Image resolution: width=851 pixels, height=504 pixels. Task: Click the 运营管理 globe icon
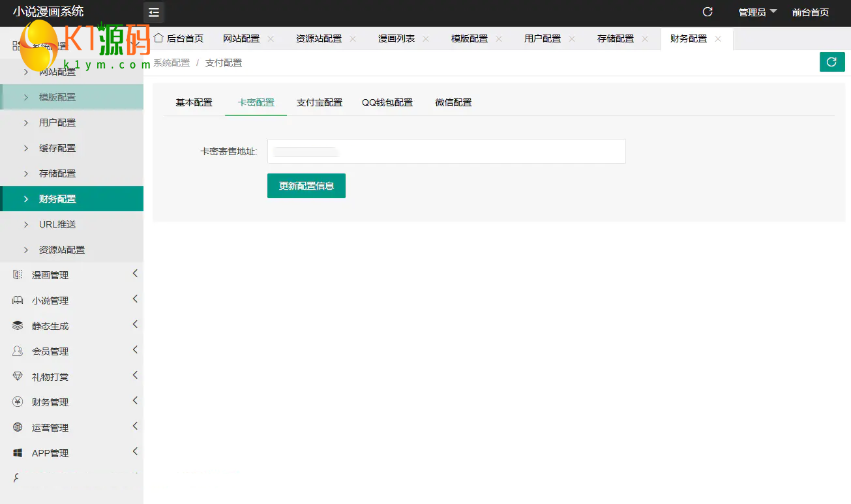[x=18, y=428]
